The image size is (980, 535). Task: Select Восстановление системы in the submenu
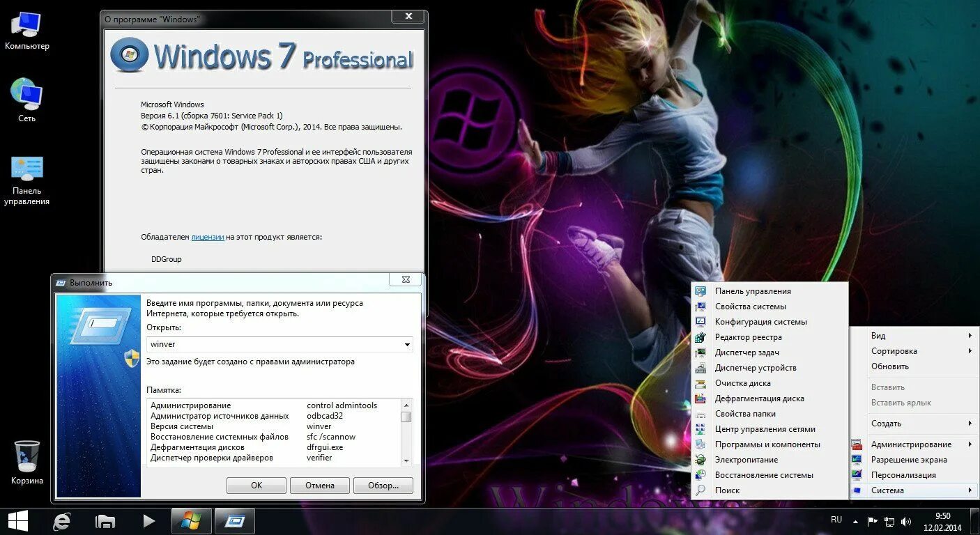click(770, 475)
